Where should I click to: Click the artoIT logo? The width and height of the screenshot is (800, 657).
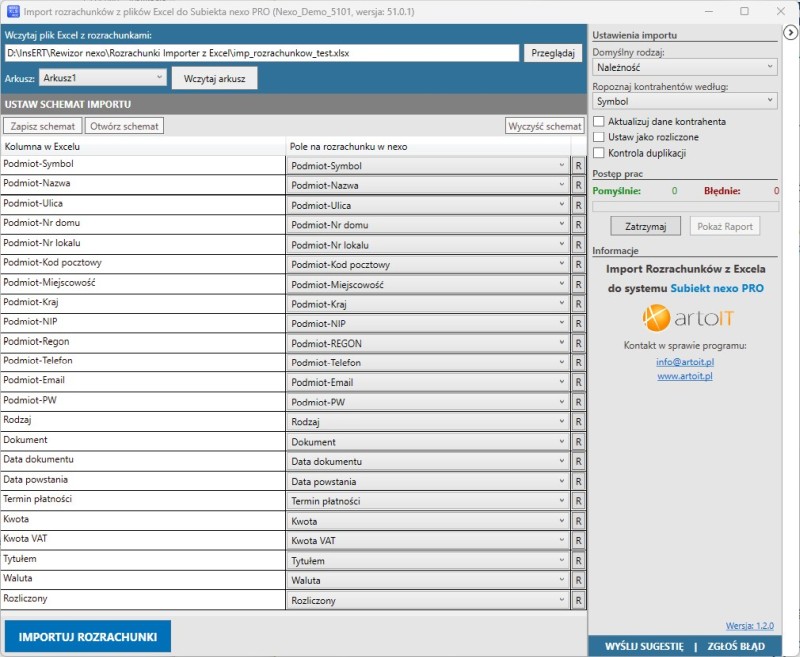click(x=685, y=318)
